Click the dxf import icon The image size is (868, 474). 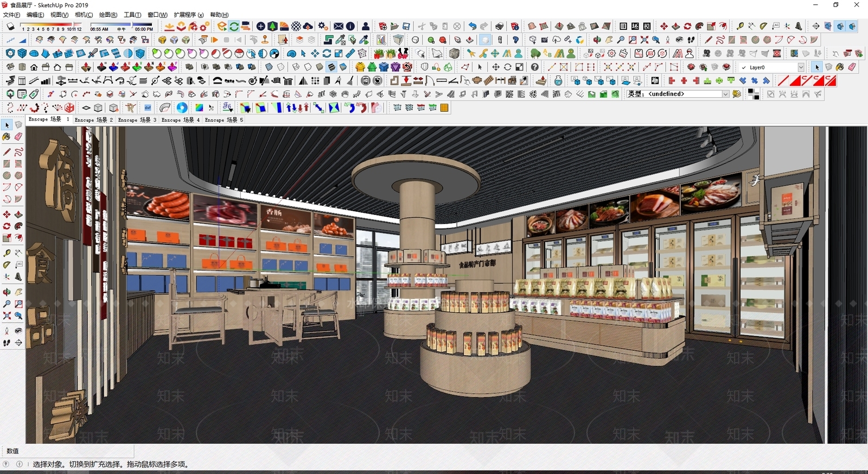pyautogui.click(x=148, y=108)
